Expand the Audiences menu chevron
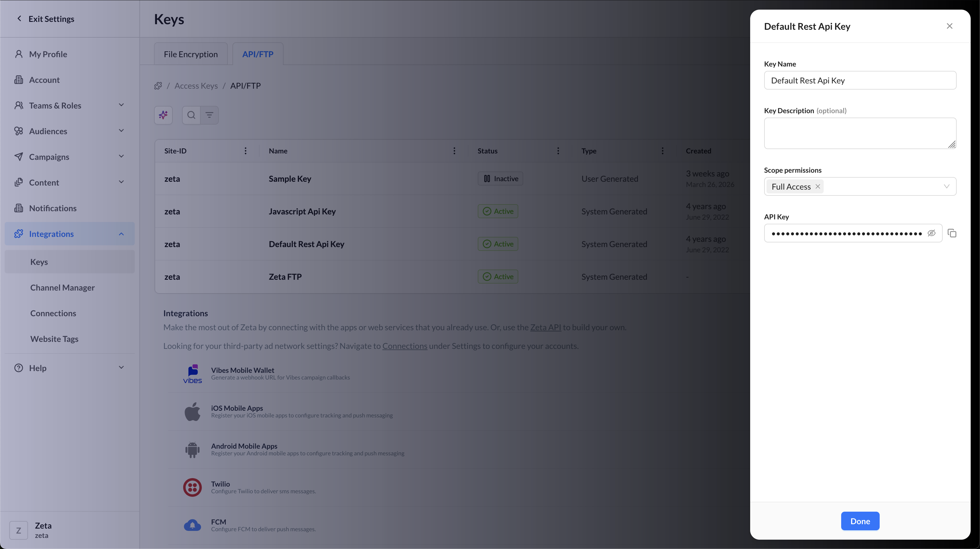This screenshot has height=549, width=980. [121, 130]
